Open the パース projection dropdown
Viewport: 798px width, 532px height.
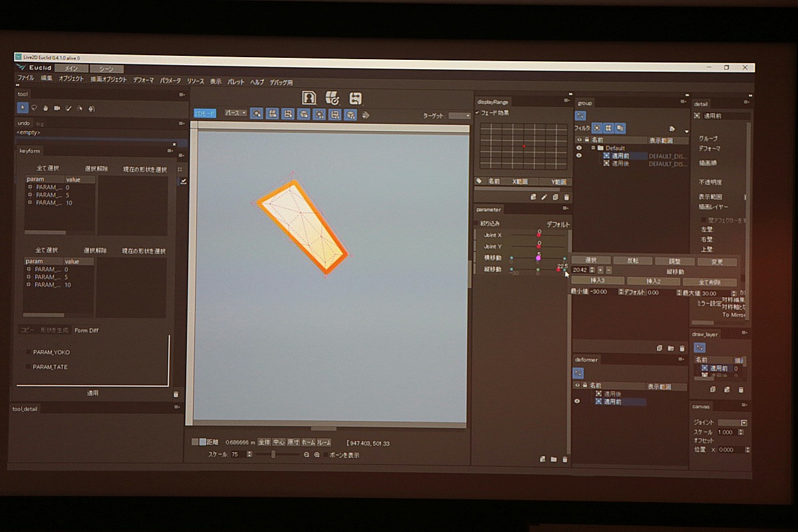pos(235,113)
